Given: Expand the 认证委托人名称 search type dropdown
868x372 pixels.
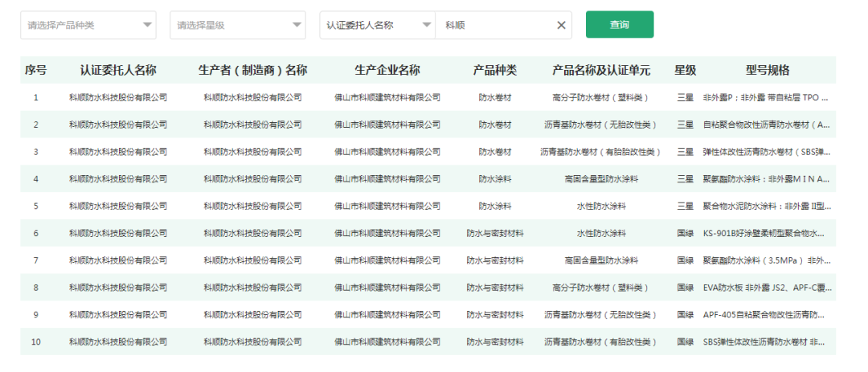Looking at the screenshot, I should click(378, 25).
